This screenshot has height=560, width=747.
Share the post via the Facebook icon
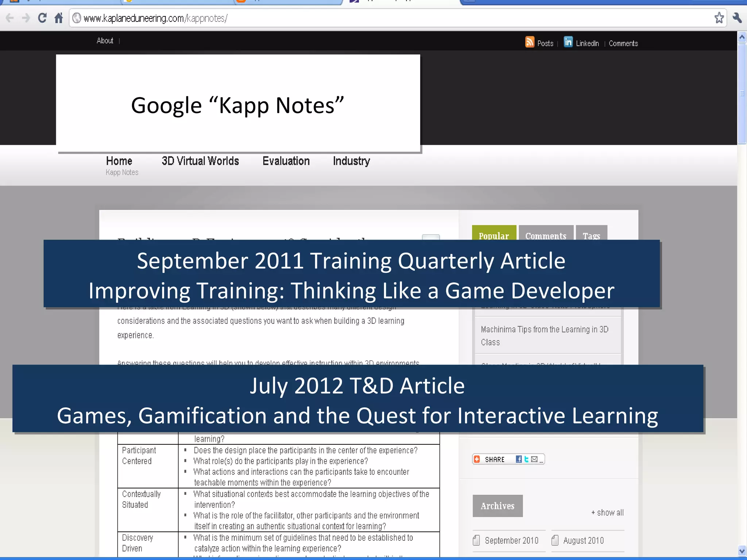(519, 459)
